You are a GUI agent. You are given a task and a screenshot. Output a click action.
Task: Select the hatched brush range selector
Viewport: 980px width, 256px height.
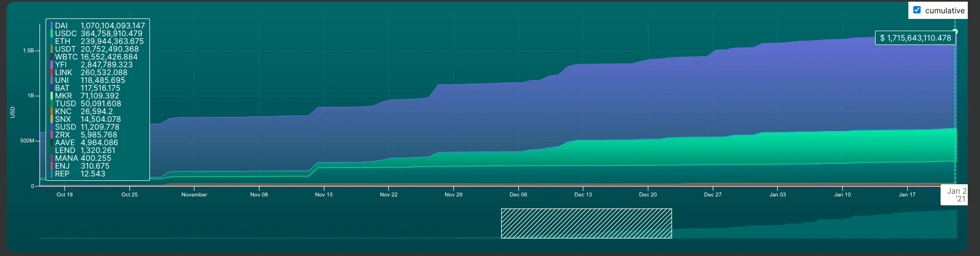coord(586,223)
